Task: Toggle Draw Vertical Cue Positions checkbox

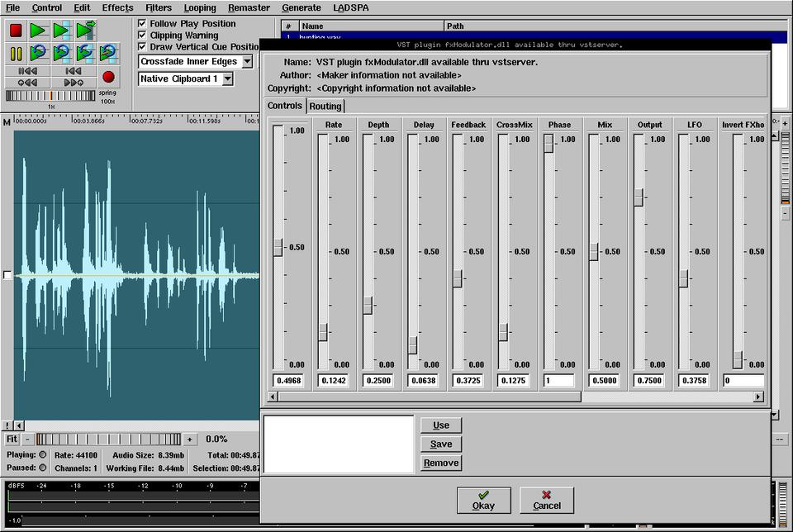Action: click(143, 47)
